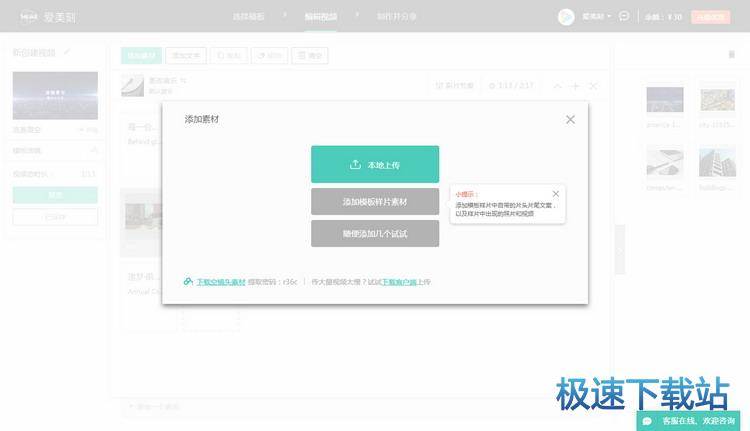
Task: Open the 客服在线 customer service chat
Action: tap(688, 421)
